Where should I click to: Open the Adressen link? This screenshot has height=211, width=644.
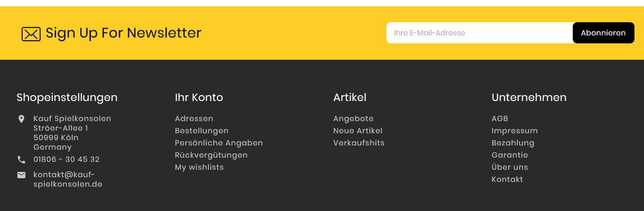click(194, 118)
